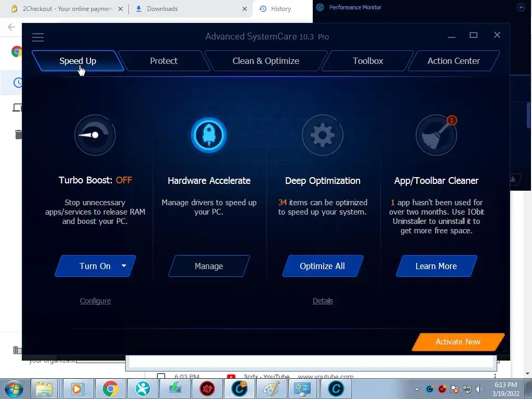Click the red Driver Booster tray icon
Screen dimensions: 532x399
tap(442, 389)
